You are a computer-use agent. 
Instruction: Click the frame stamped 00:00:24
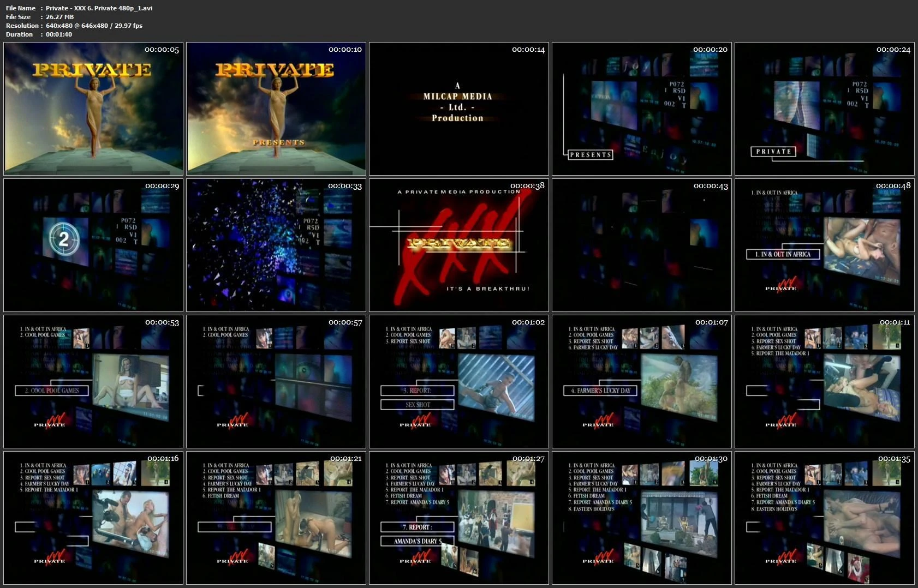point(825,109)
